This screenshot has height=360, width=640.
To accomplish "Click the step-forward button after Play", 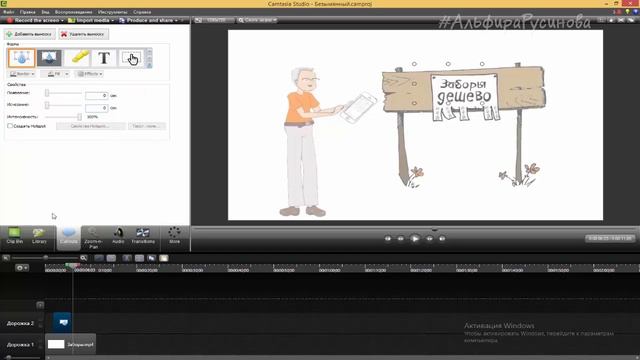I will point(429,238).
